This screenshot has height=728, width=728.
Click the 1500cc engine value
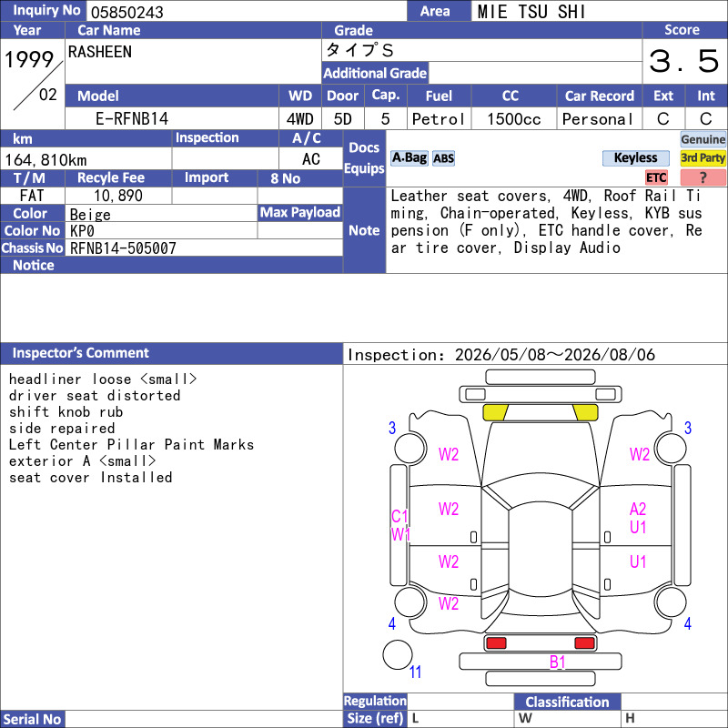(x=514, y=119)
